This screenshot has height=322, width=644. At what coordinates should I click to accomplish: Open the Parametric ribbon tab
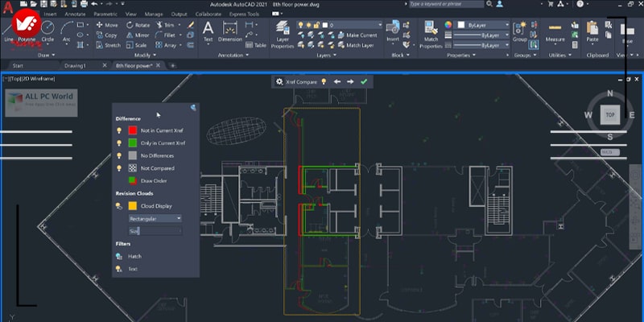105,14
